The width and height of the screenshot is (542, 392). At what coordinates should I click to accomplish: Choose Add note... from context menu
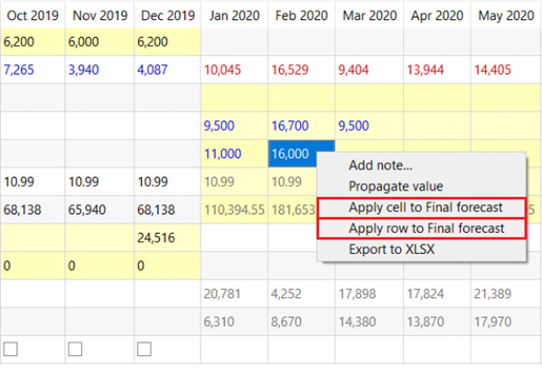(x=380, y=165)
